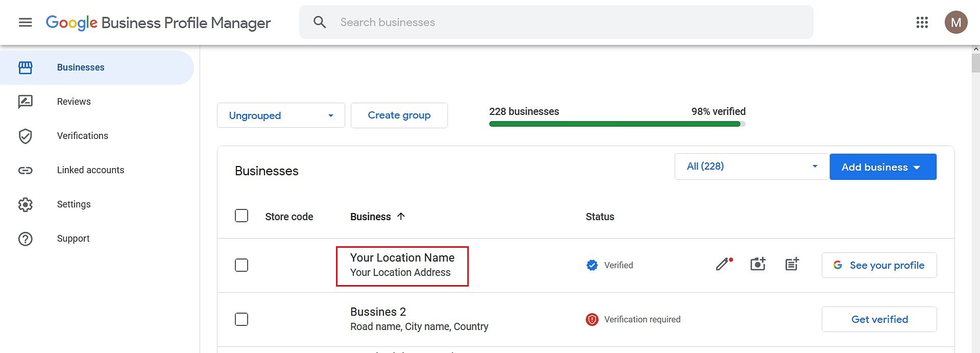
Task: Click the Businesses storefront icon
Action: click(25, 67)
